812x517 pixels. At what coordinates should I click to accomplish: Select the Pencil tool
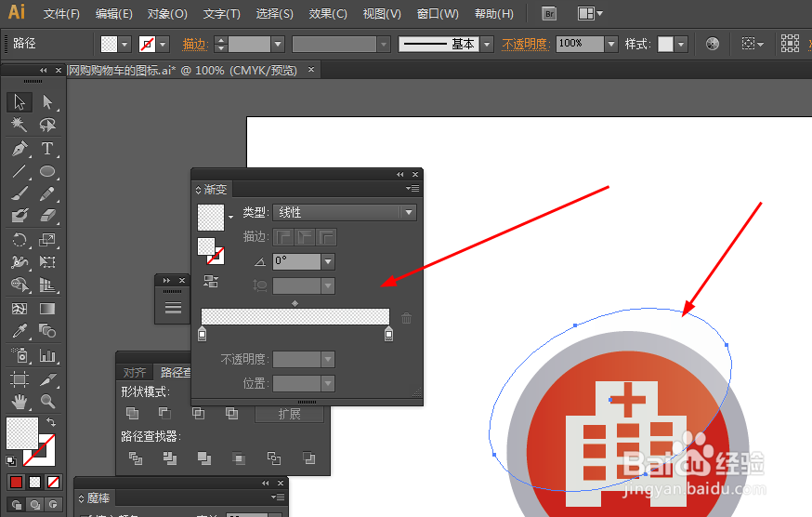coord(47,194)
